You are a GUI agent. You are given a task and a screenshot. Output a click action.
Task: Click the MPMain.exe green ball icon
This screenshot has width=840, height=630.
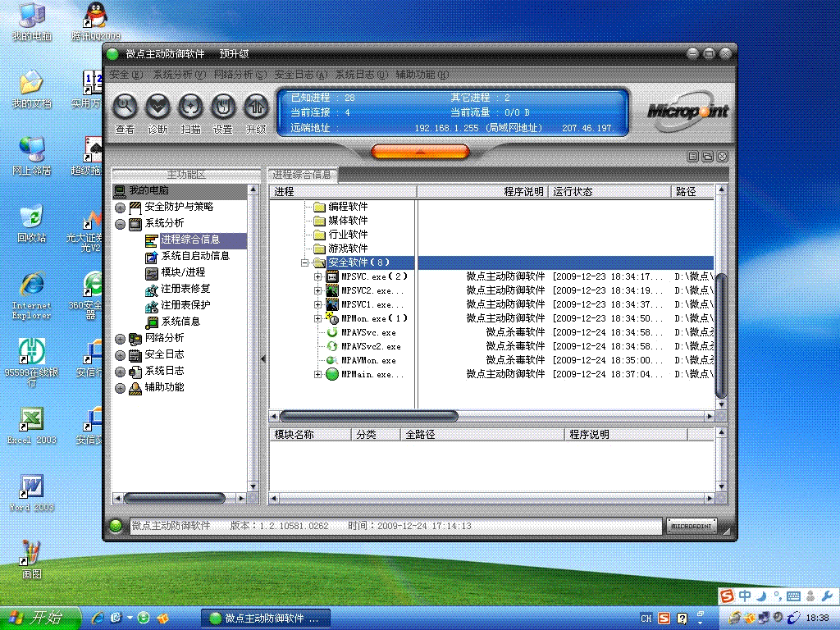pos(332,374)
